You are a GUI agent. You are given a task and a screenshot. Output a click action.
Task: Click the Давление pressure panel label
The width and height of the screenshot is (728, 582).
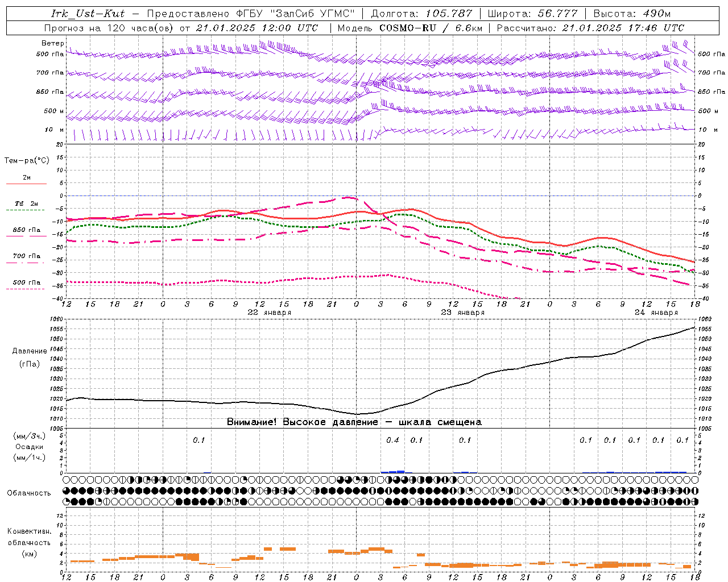click(30, 351)
